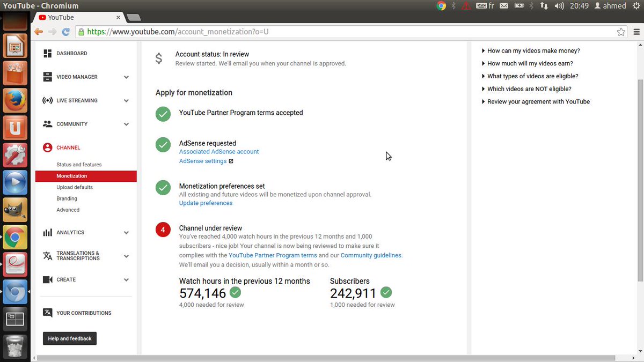Launch Firefox from the Ubuntu dock
Image resolution: width=644 pixels, height=362 pixels.
[15, 100]
